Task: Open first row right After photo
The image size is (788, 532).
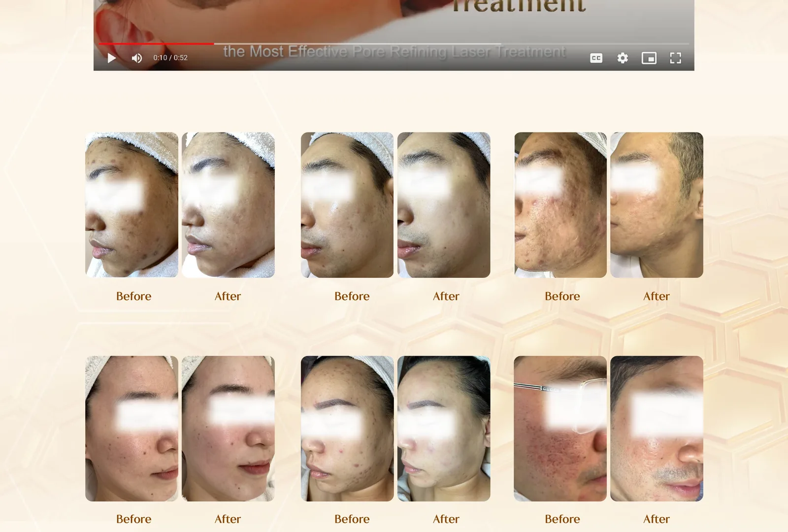Action: (657, 205)
